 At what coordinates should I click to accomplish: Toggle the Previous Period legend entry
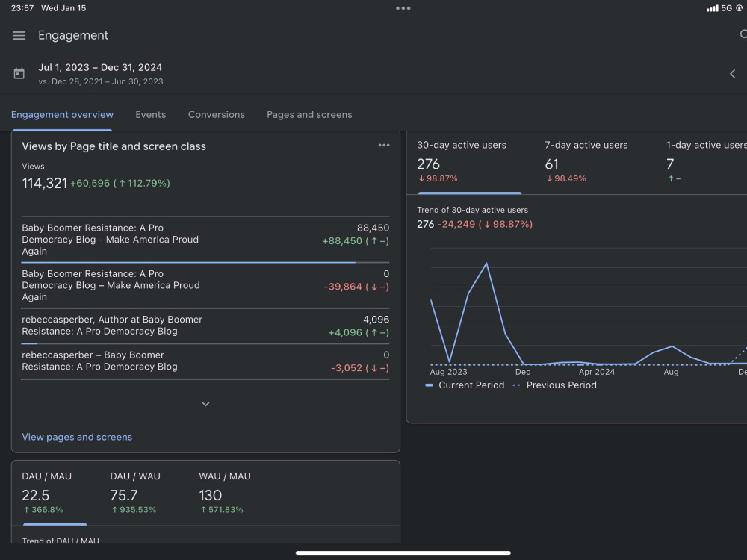[554, 385]
